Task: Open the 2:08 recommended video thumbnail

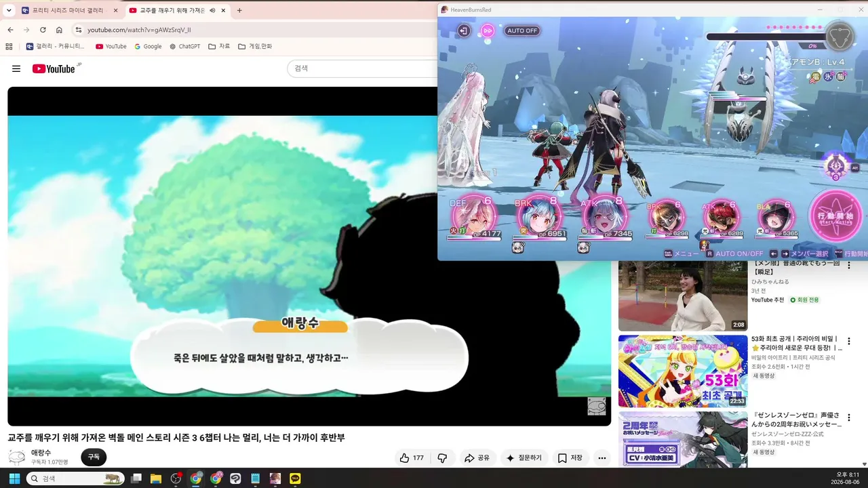Action: click(x=683, y=296)
